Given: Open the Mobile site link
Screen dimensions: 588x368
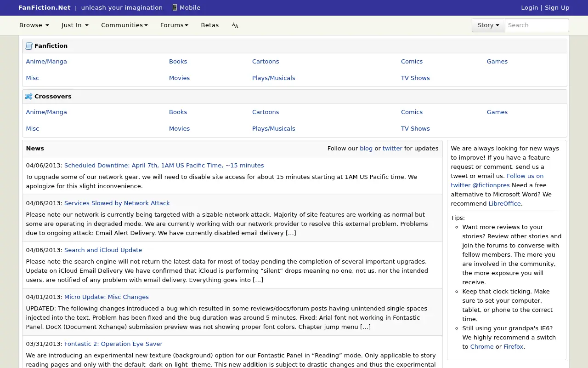Looking at the screenshot, I should click(190, 7).
